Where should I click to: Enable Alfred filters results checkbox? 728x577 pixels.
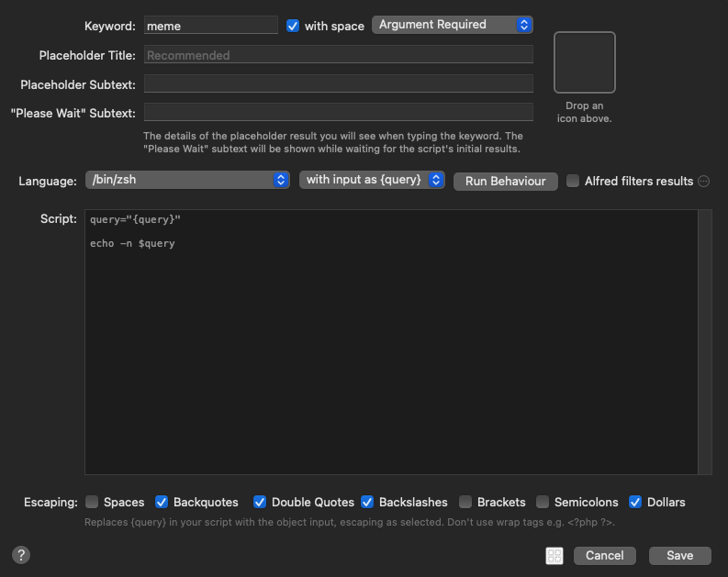(x=573, y=181)
